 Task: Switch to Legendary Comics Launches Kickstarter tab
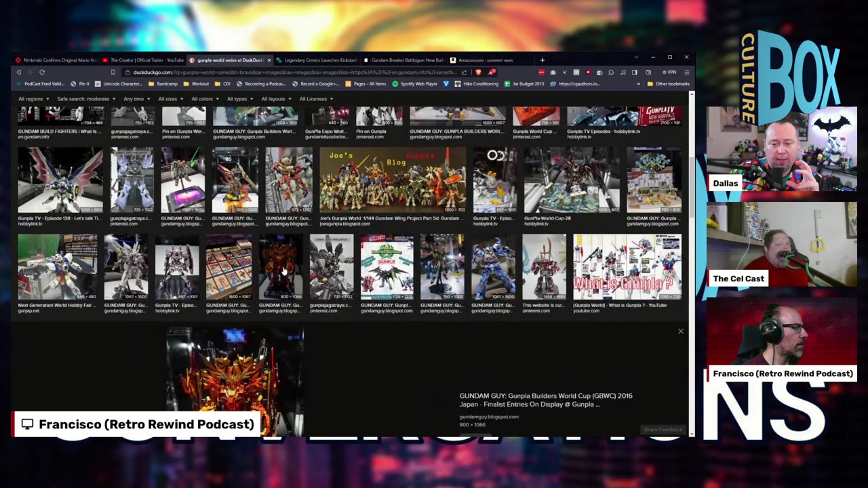[317, 60]
